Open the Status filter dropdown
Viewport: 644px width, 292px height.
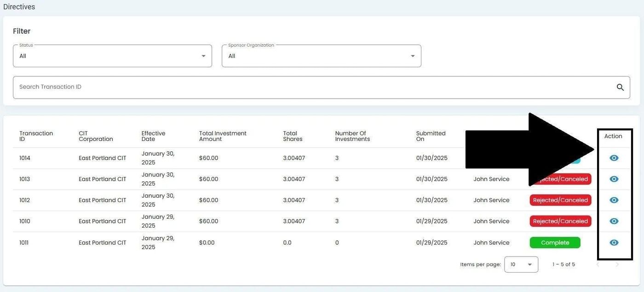[112, 56]
